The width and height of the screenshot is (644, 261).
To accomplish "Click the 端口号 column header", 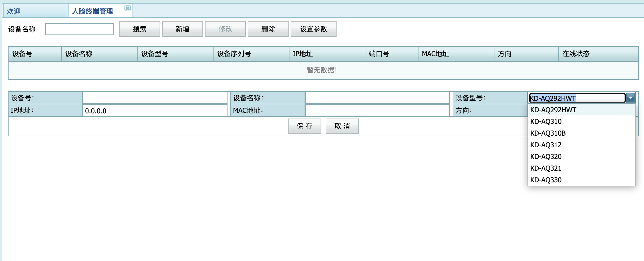I will point(392,54).
